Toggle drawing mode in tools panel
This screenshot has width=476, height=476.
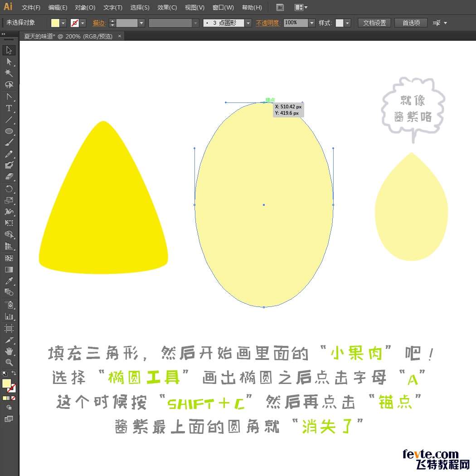[x=9, y=408]
